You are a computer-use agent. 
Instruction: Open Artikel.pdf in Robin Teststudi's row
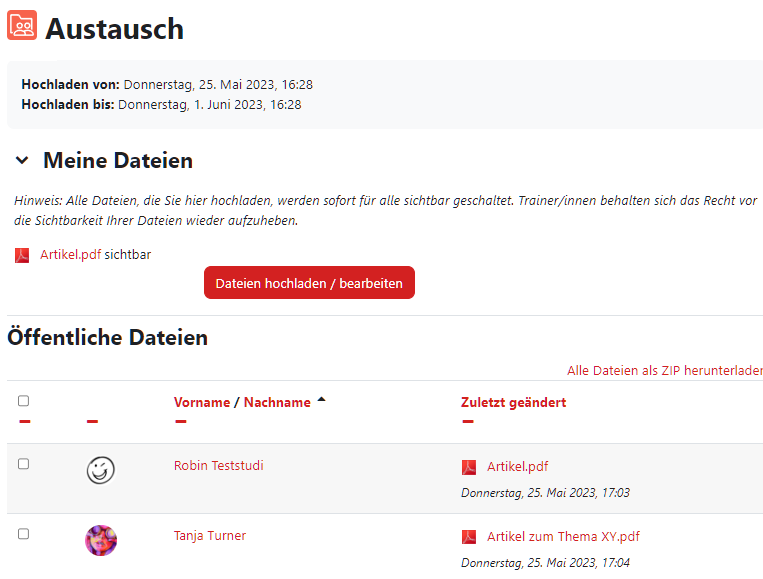517,467
